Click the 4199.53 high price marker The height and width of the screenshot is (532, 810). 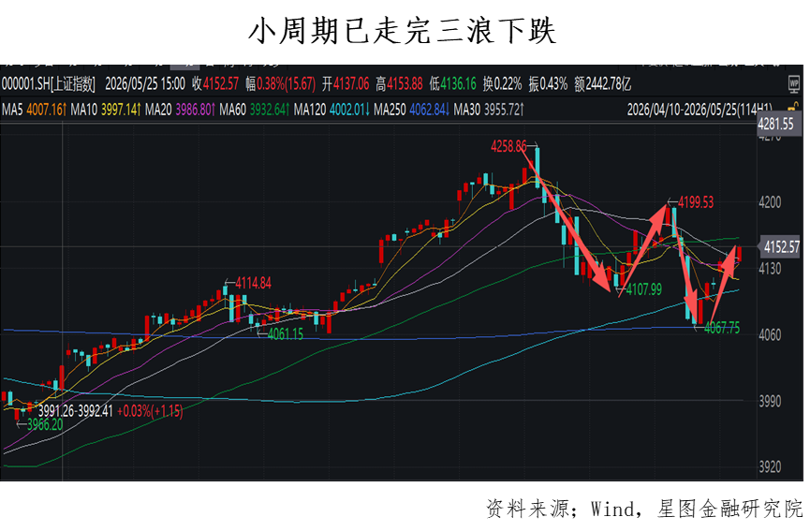coord(696,202)
